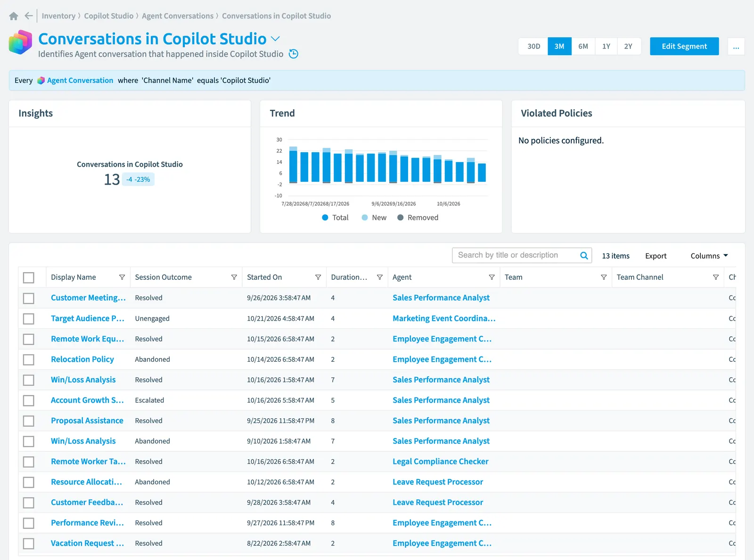Select the 6M time range
The image size is (754, 560).
point(583,46)
